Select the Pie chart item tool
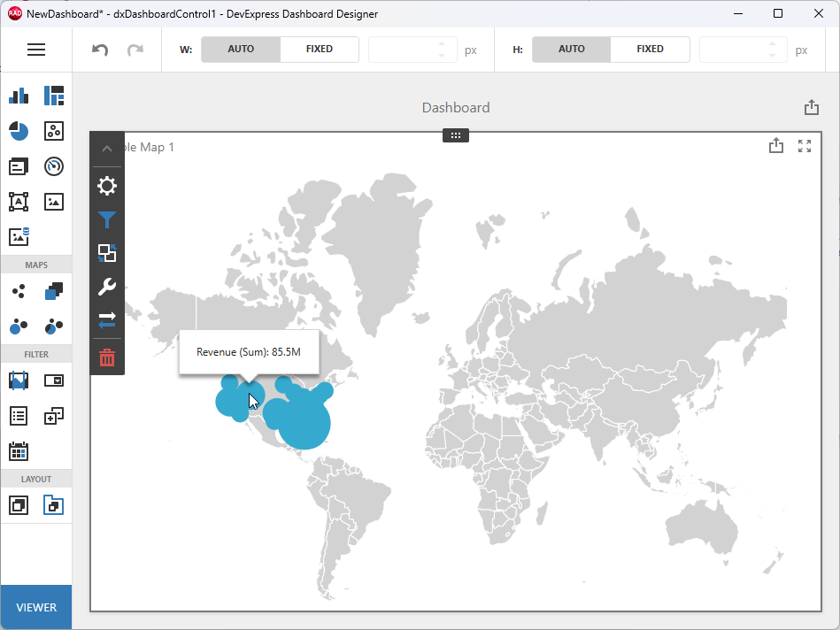Screen dimensions: 840x630 coord(19,130)
